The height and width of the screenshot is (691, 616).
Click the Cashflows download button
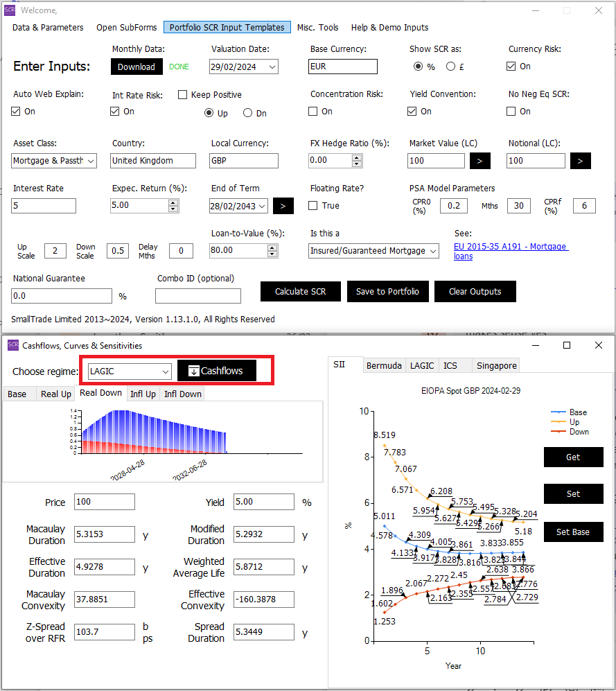click(216, 371)
